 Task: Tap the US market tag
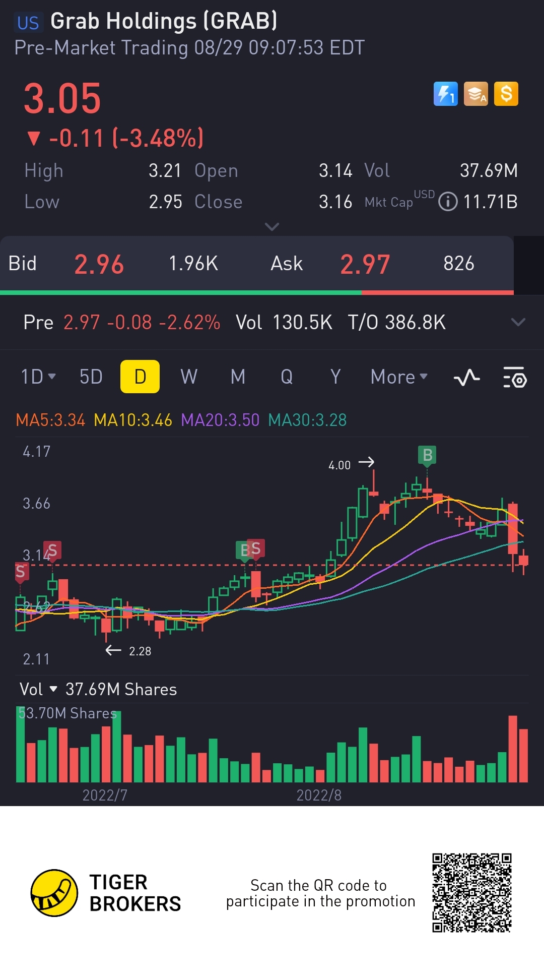28,23
